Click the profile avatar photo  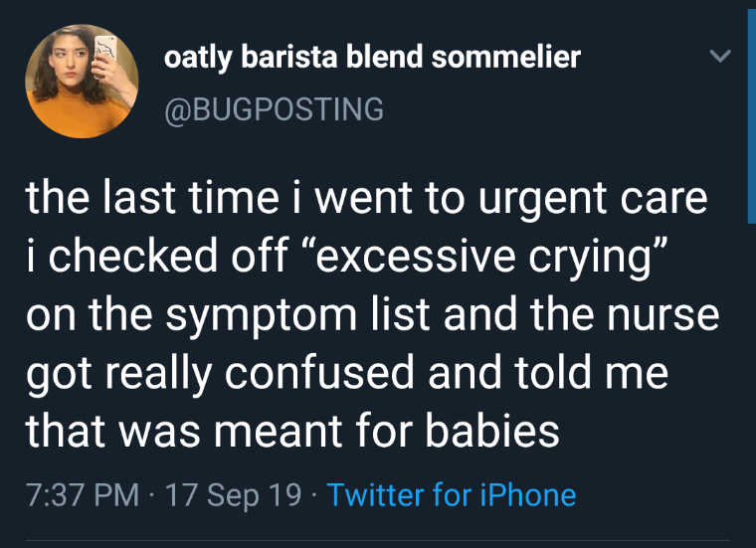point(82,82)
